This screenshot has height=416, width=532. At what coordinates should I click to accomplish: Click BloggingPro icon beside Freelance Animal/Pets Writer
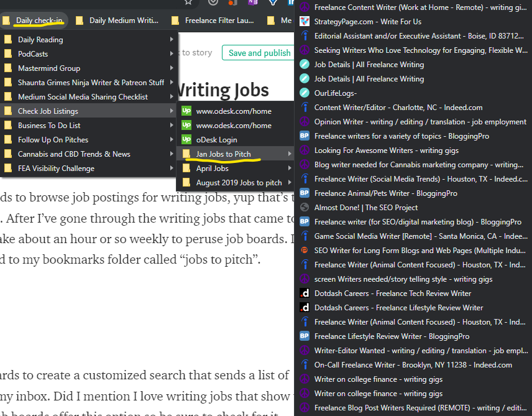point(305,193)
